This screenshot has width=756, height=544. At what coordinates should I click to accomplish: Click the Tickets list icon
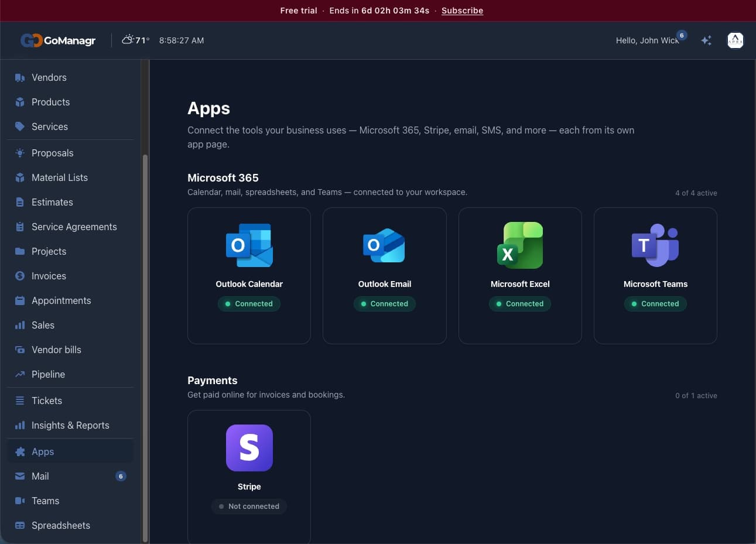pos(20,401)
